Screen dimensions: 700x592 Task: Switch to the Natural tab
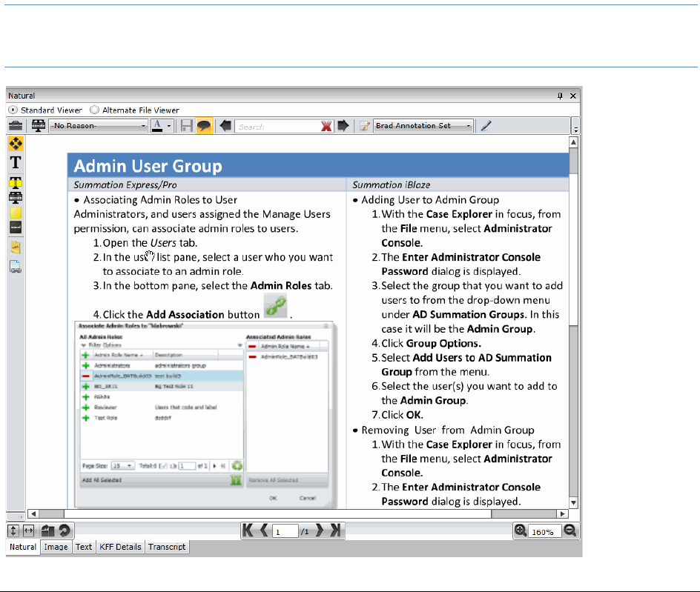click(x=23, y=547)
